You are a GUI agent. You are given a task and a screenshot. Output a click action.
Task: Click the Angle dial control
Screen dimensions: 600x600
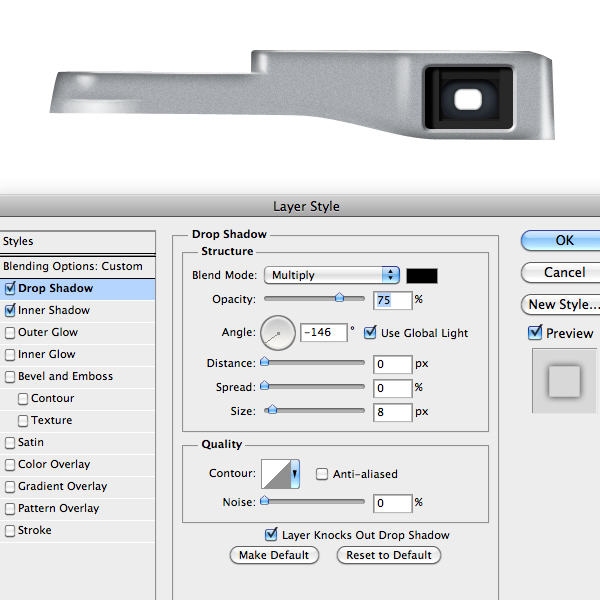[278, 333]
